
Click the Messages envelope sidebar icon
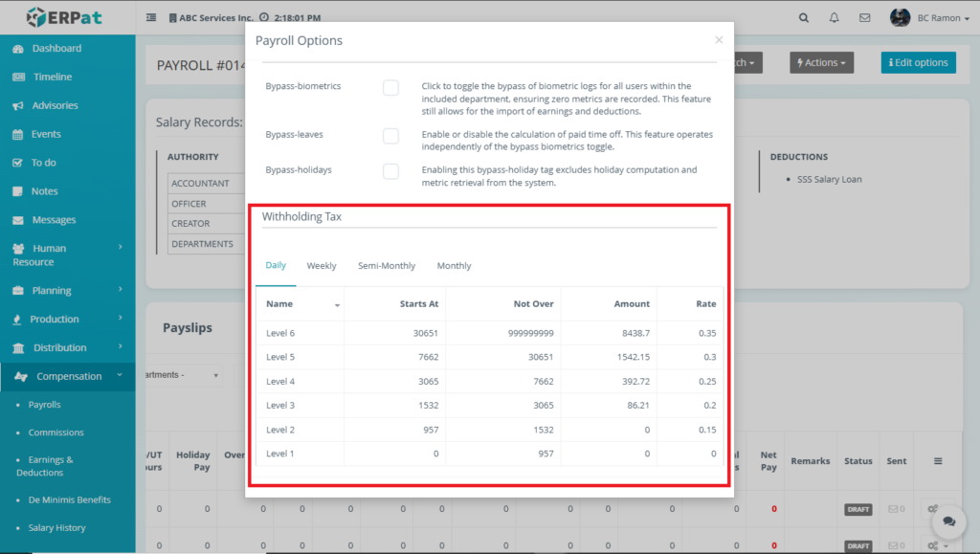coord(18,220)
